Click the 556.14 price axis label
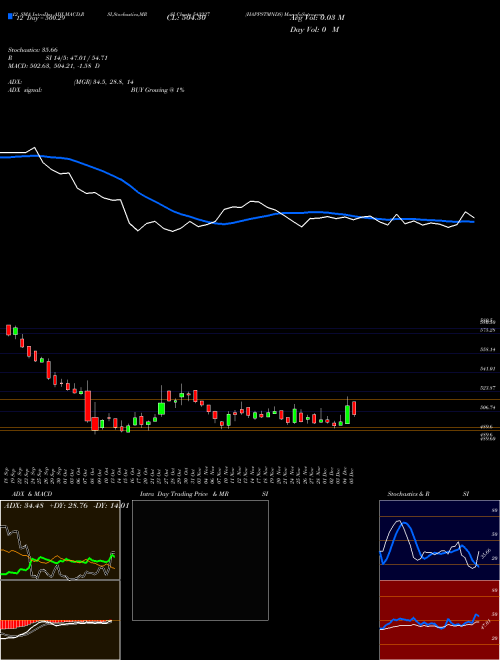Image resolution: width=500 pixels, height=660 pixels. [488, 349]
